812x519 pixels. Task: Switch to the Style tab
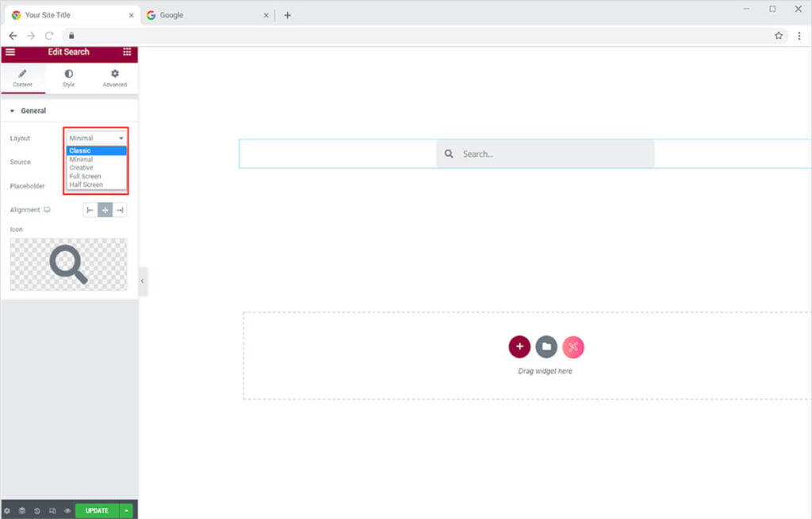pos(69,78)
